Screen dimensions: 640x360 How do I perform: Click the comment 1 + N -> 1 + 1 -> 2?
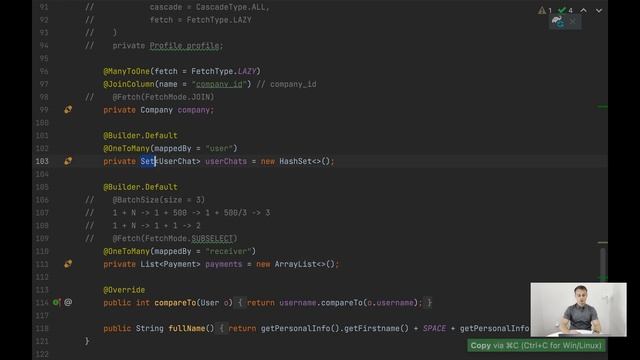pyautogui.click(x=156, y=226)
